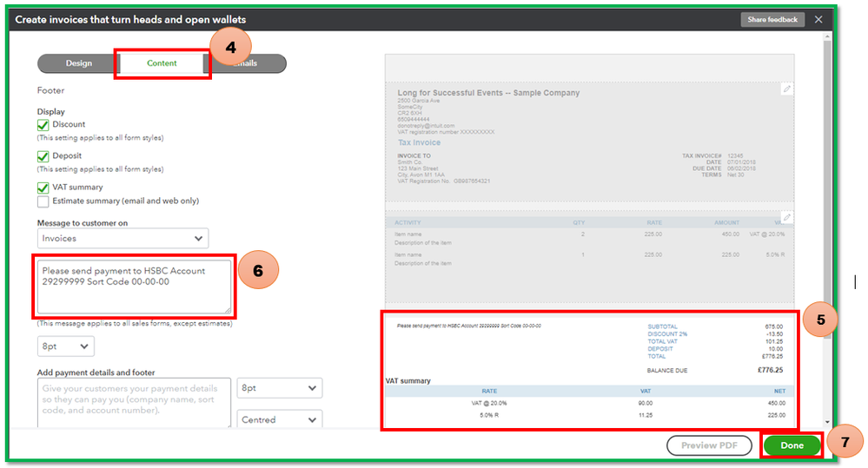Click the SUBTOTAL label in preview
The image size is (868, 468).
point(662,327)
